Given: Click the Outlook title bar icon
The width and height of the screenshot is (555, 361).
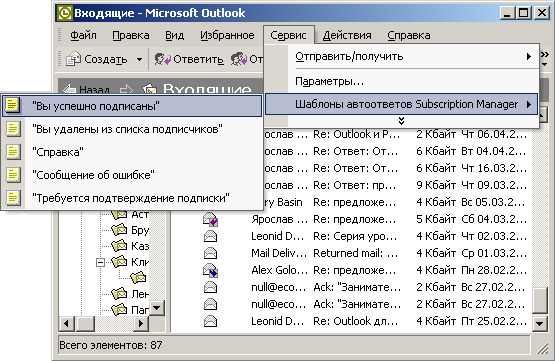Looking at the screenshot, I should click(65, 13).
